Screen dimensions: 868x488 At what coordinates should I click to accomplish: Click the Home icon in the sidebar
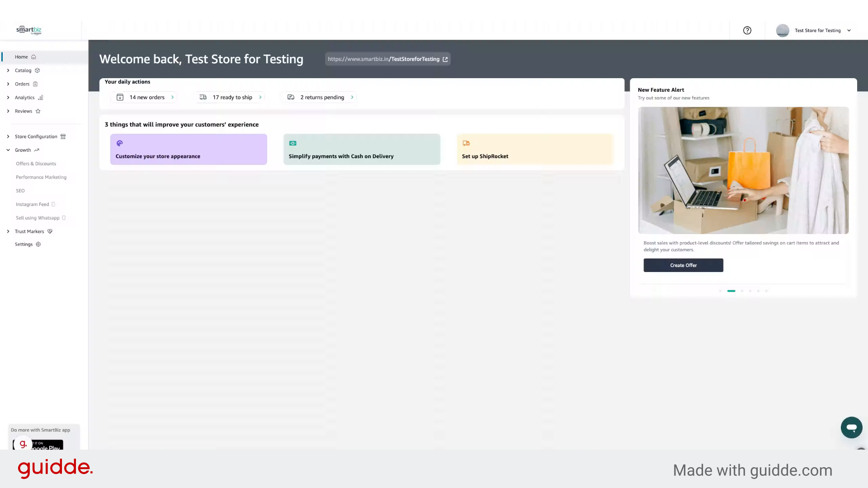click(34, 57)
